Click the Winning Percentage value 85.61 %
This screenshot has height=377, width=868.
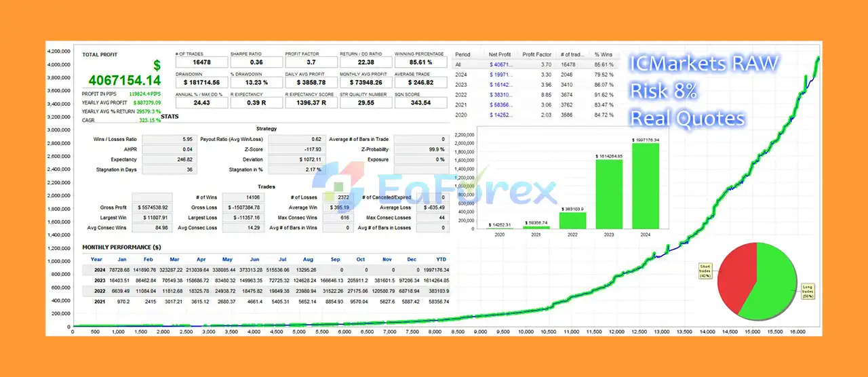pos(420,62)
